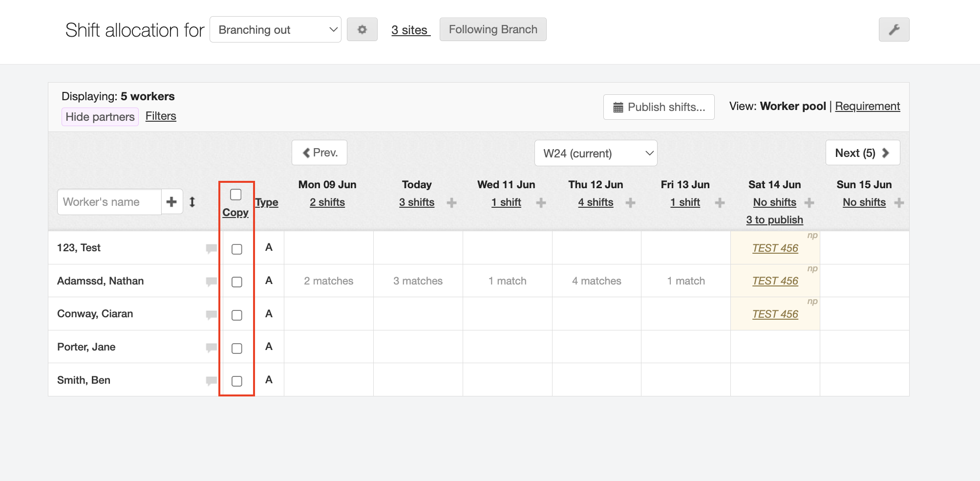Click Publish shifts... button
The image size is (980, 481).
point(659,107)
